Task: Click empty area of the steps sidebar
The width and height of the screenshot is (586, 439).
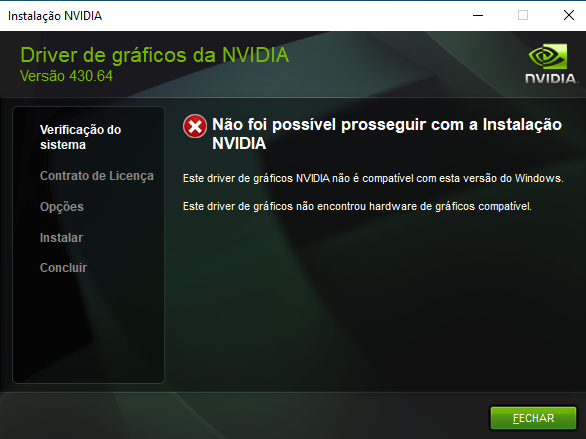Action: pyautogui.click(x=88, y=329)
